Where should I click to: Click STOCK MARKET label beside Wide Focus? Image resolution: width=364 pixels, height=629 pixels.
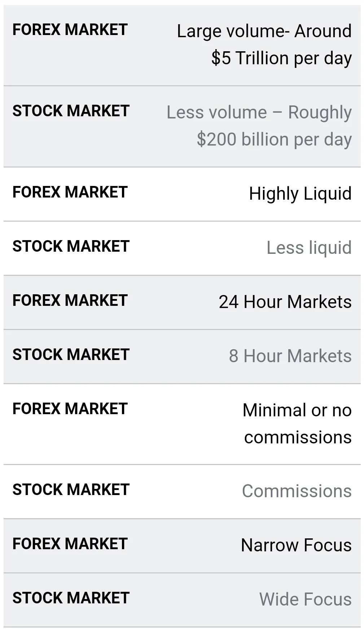coord(71,598)
